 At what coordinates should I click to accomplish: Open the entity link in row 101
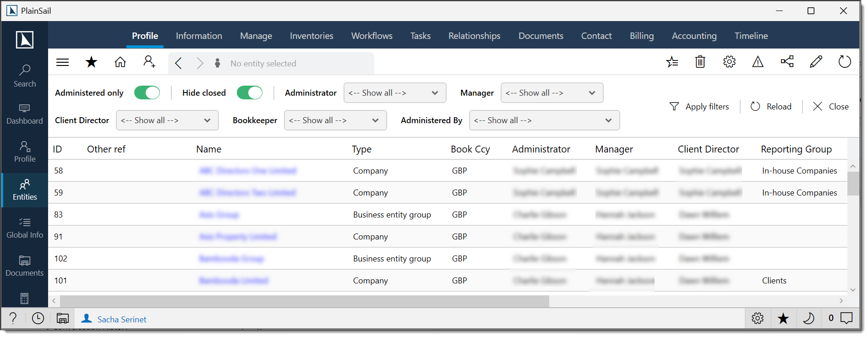click(234, 281)
